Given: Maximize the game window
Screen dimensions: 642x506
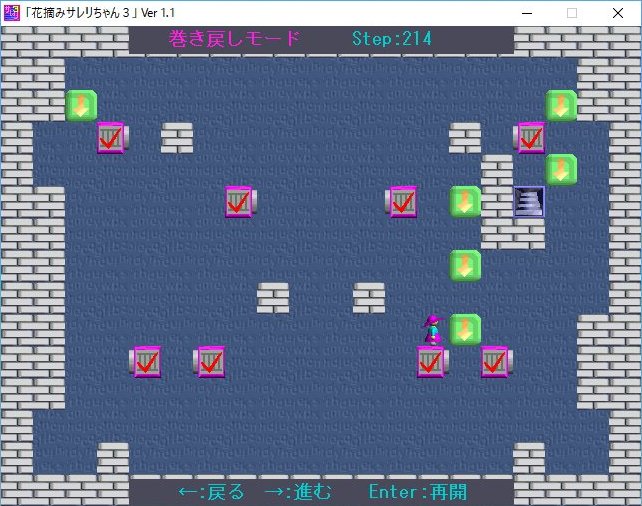Looking at the screenshot, I should pos(572,13).
